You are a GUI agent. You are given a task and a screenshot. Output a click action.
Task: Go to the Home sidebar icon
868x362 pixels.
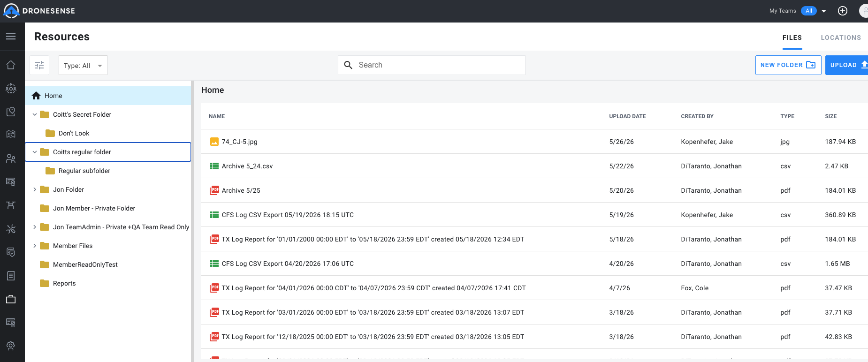pos(11,65)
